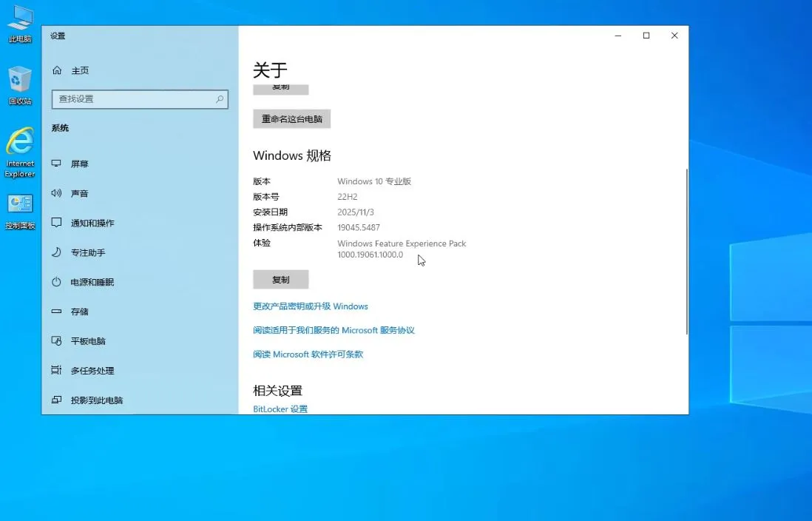Image resolution: width=812 pixels, height=521 pixels.
Task: Click the Rename this PC (重命名这台电脑) button
Action: [x=291, y=119]
